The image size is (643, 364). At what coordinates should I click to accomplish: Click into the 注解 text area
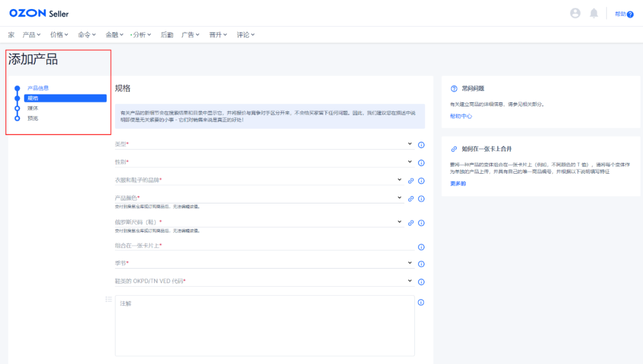264,325
